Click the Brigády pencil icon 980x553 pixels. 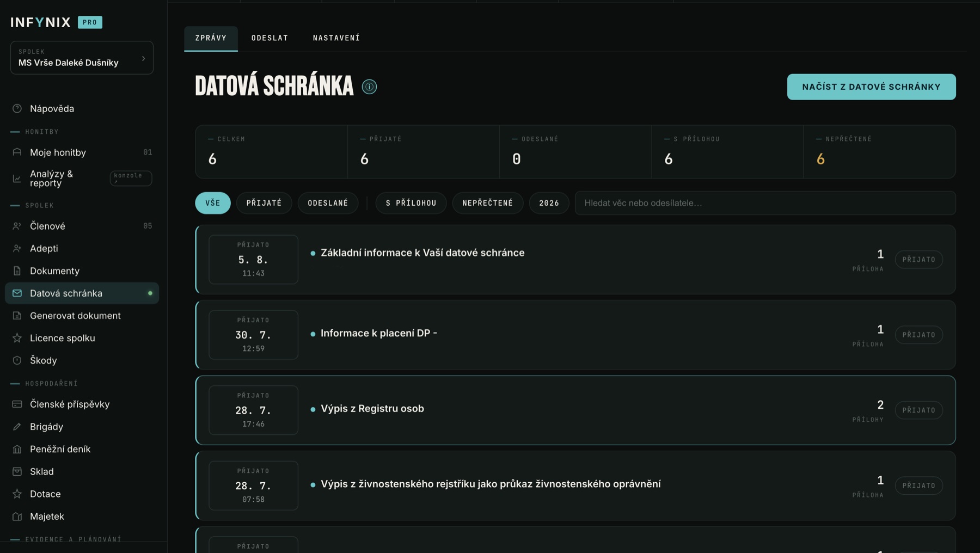tap(17, 427)
